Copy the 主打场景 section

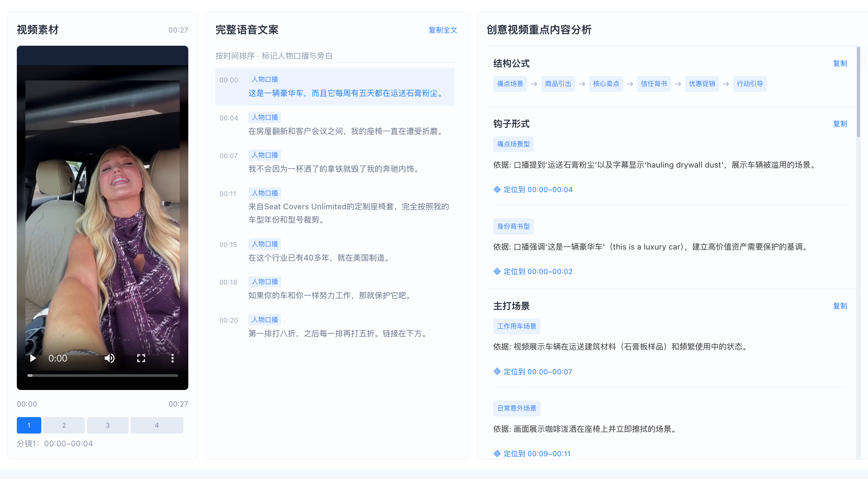coord(840,306)
